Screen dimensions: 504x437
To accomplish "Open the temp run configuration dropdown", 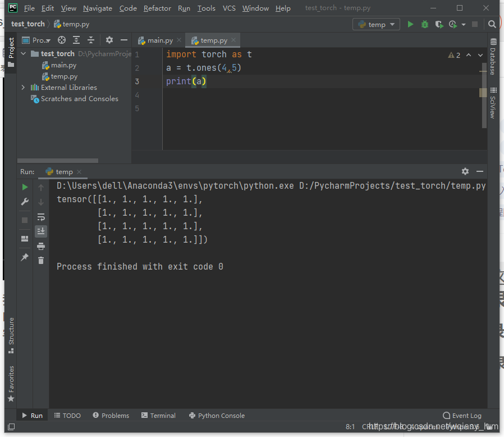I will [376, 25].
